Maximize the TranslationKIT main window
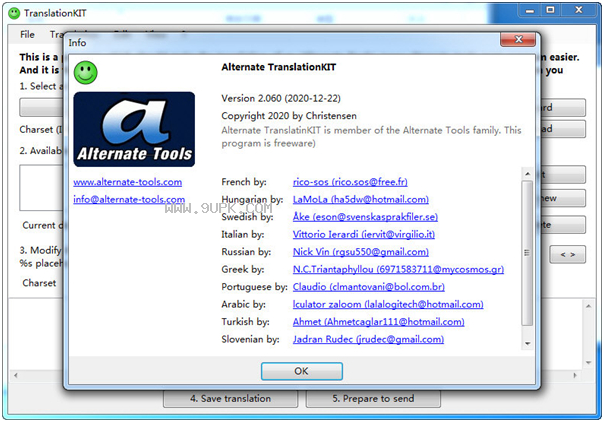The height and width of the screenshot is (422, 603). [x=550, y=10]
